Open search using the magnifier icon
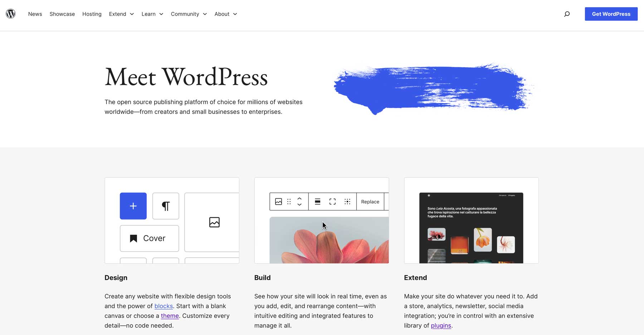 567,14
